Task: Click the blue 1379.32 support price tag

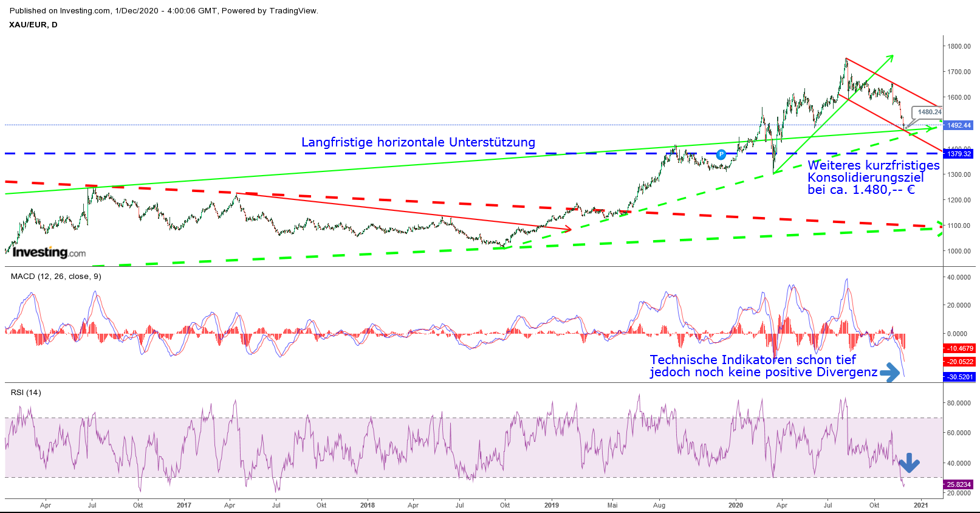Action: tap(959, 154)
